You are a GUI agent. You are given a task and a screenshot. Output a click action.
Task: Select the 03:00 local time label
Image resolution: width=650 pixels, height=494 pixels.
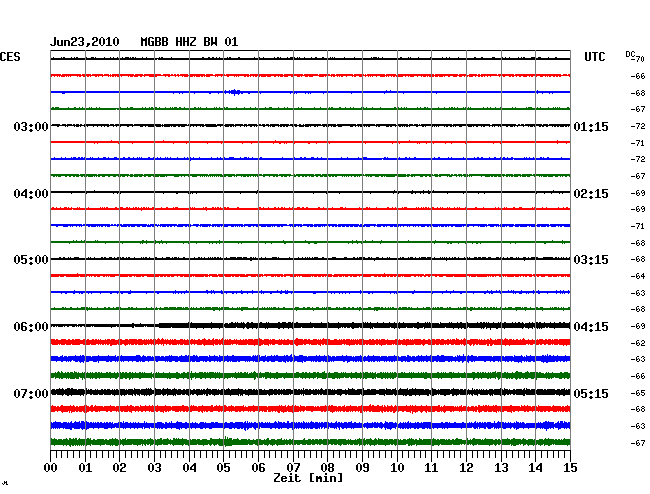coord(31,127)
